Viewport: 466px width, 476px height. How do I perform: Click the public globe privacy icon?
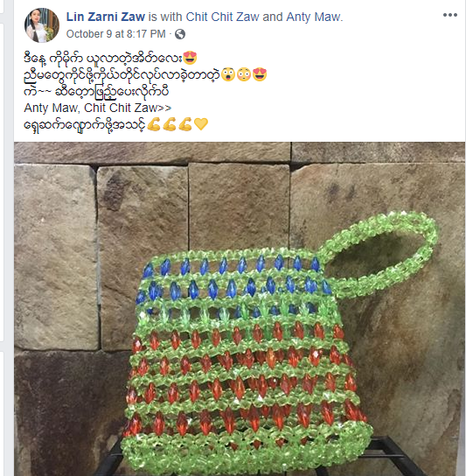point(180,34)
